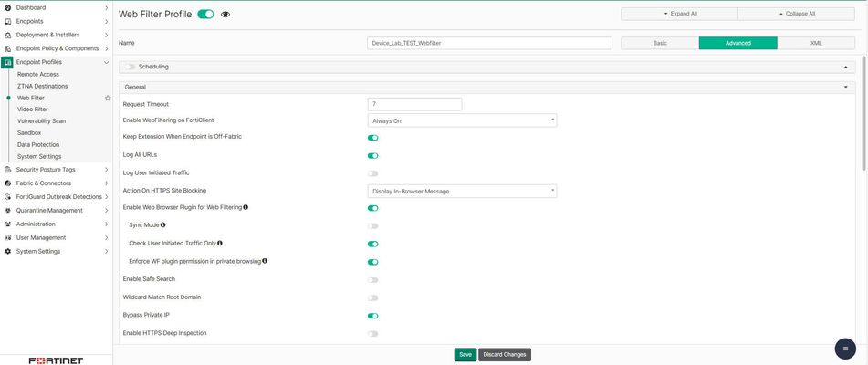Toggle the Sync Mode switch
The width and height of the screenshot is (868, 365).
pos(373,226)
